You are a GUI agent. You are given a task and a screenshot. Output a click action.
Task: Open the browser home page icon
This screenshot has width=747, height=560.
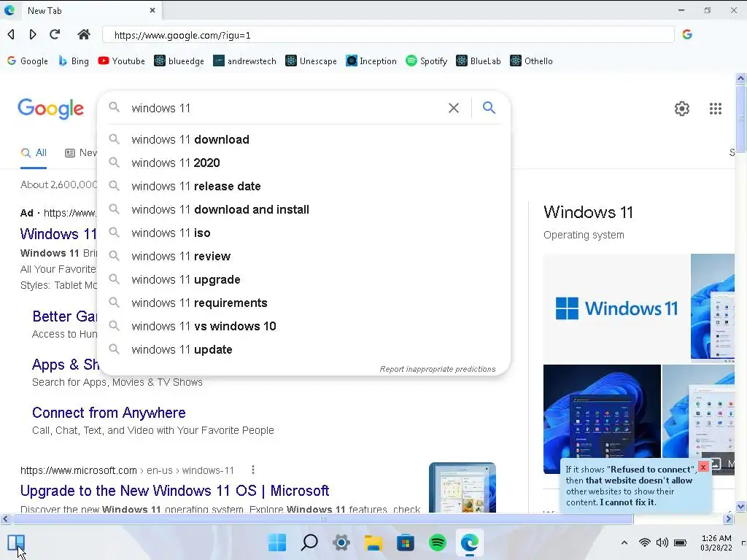click(84, 34)
